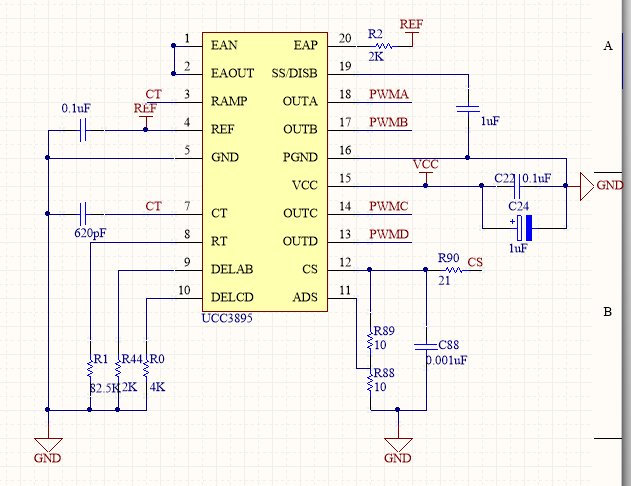Select the C24 polarized capacitor symbol
This screenshot has height=486, width=631.
point(525,228)
